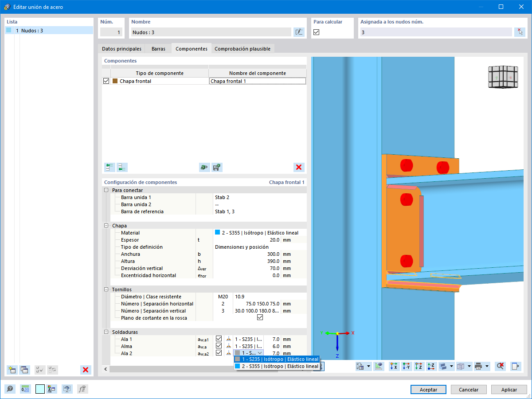
Task: Switch to the Barras tab
Action: [158, 49]
